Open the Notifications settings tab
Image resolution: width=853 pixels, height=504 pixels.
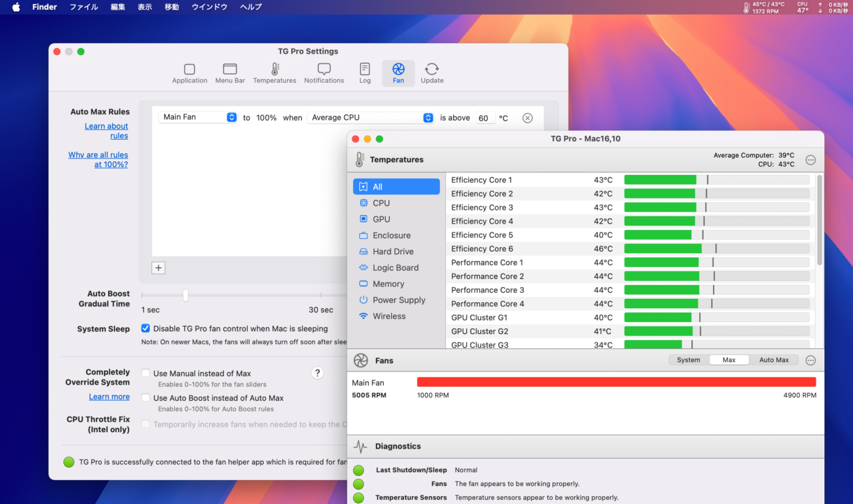(x=324, y=73)
